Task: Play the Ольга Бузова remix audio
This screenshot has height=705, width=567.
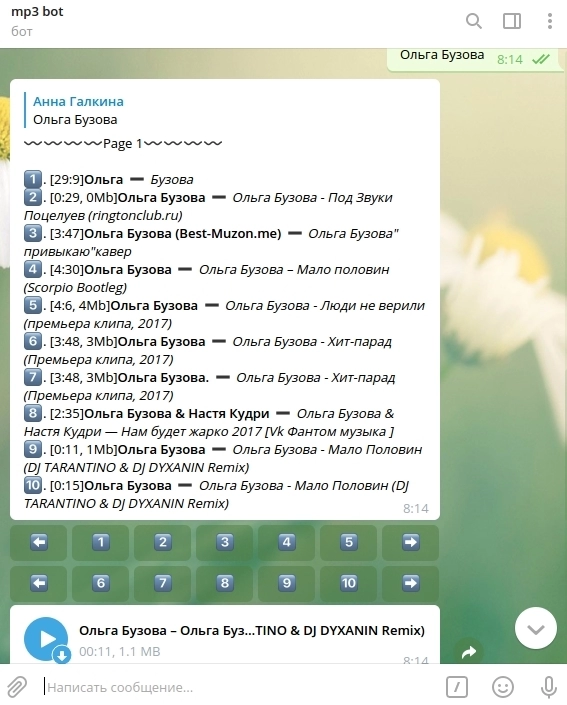Action: point(46,639)
